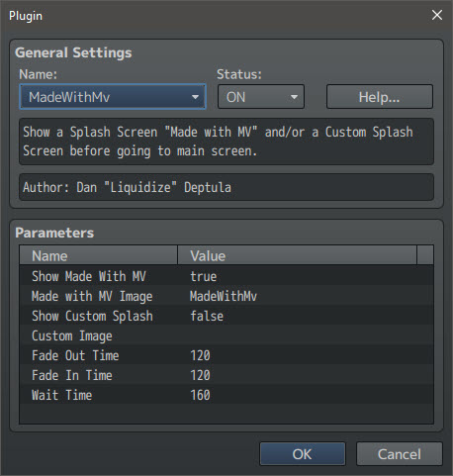The height and width of the screenshot is (476, 453).
Task: Select the Wait Time parameter name
Action: coord(61,395)
